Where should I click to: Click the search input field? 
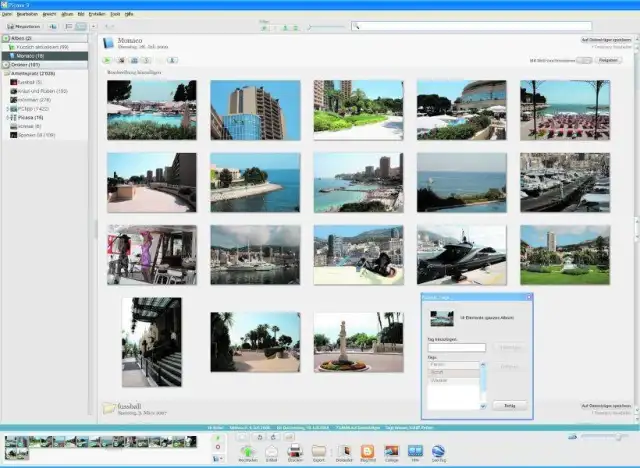pyautogui.click(x=470, y=26)
